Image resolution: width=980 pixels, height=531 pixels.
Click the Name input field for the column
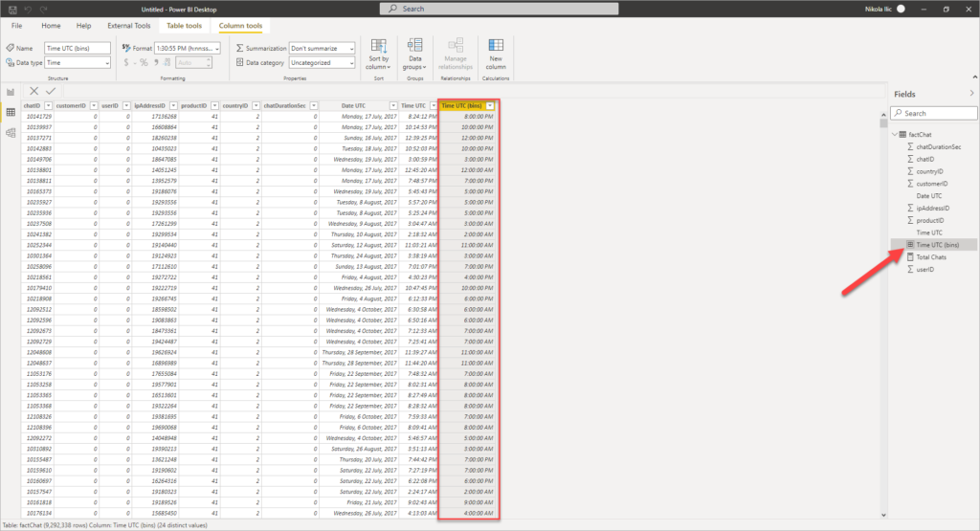pyautogui.click(x=78, y=48)
